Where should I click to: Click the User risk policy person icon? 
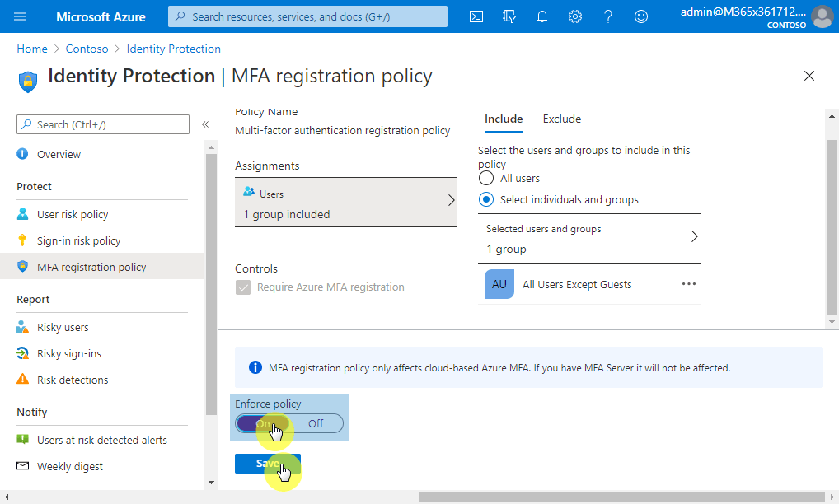pyautogui.click(x=22, y=214)
